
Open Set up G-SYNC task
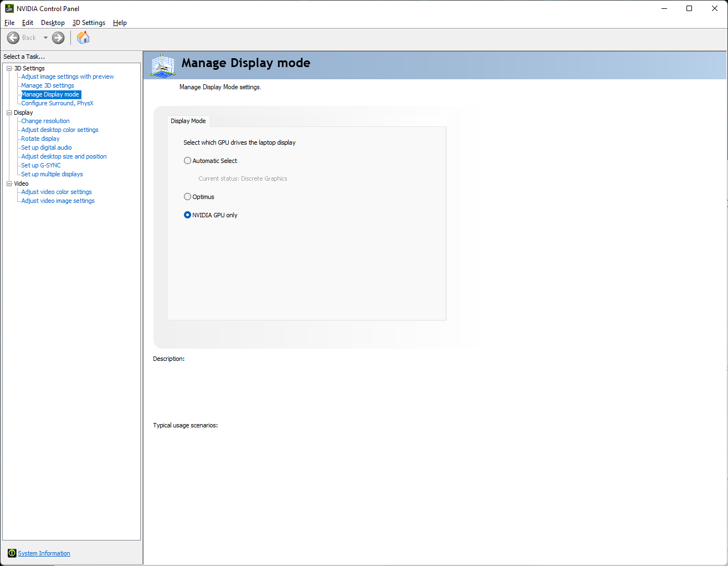click(41, 165)
